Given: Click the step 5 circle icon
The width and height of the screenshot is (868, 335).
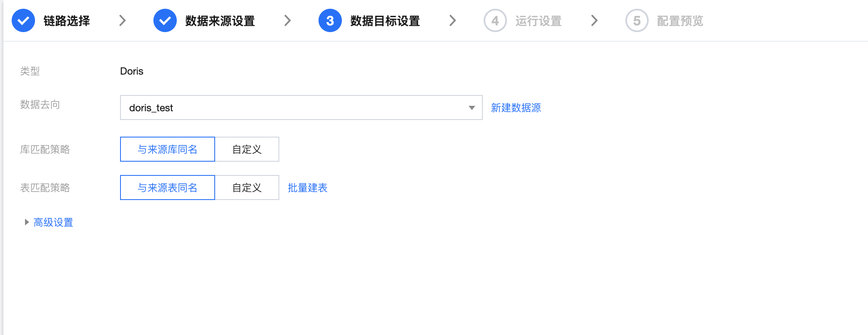Looking at the screenshot, I should [637, 20].
